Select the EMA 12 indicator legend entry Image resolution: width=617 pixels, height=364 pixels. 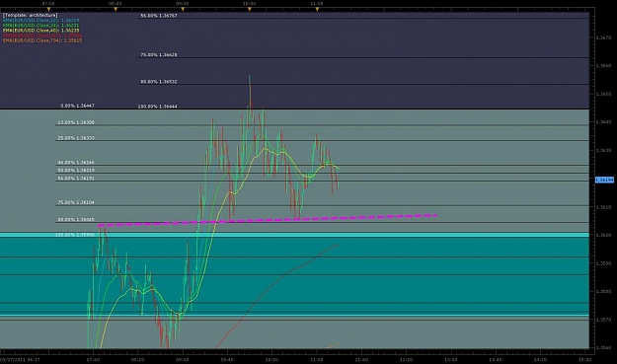[x=40, y=20]
